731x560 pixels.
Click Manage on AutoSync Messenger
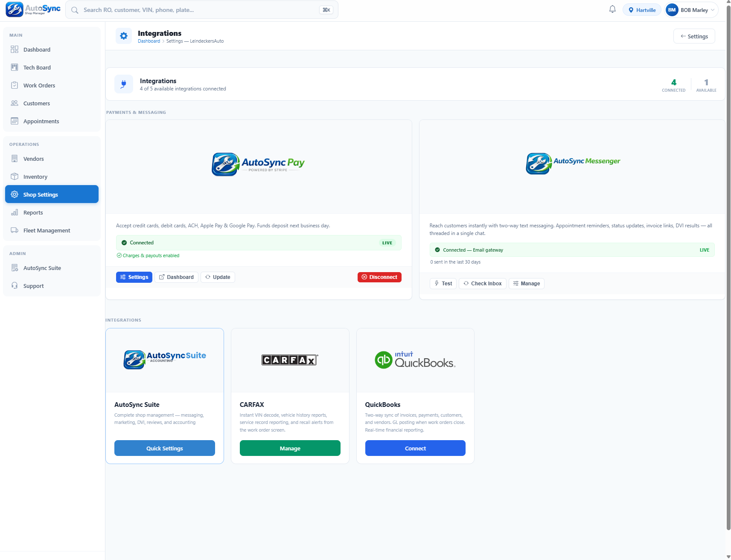point(527,284)
